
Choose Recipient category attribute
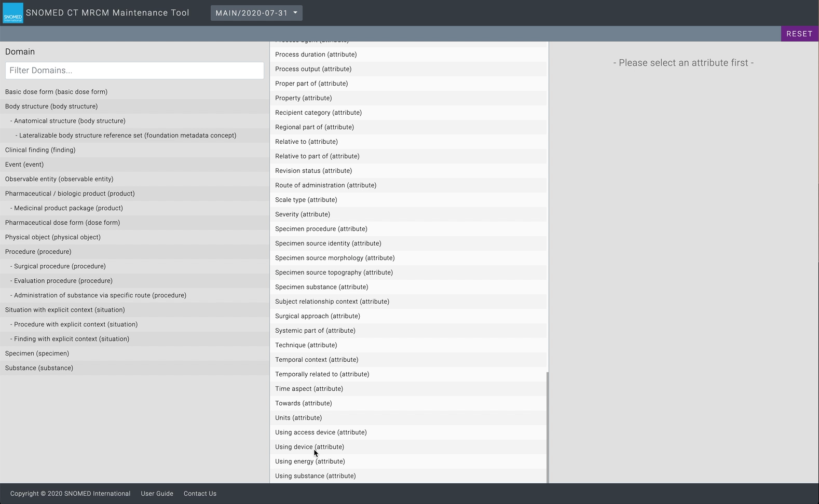pos(408,113)
